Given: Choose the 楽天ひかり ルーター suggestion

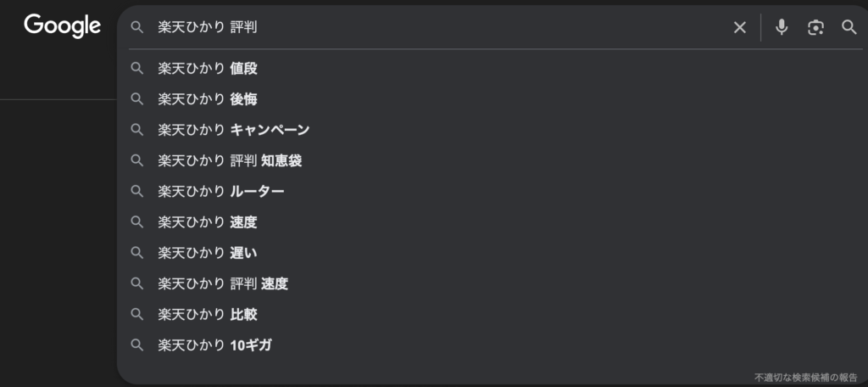Looking at the screenshot, I should coord(220,191).
